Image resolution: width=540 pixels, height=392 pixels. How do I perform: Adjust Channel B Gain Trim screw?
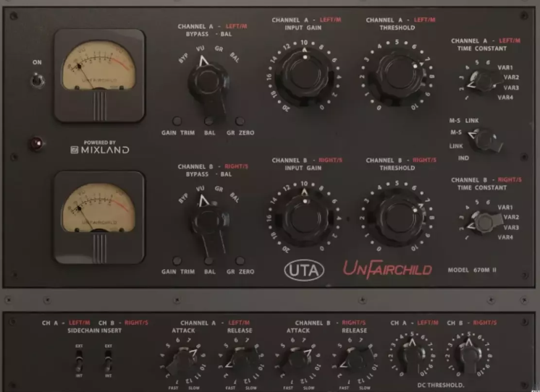pos(177,260)
